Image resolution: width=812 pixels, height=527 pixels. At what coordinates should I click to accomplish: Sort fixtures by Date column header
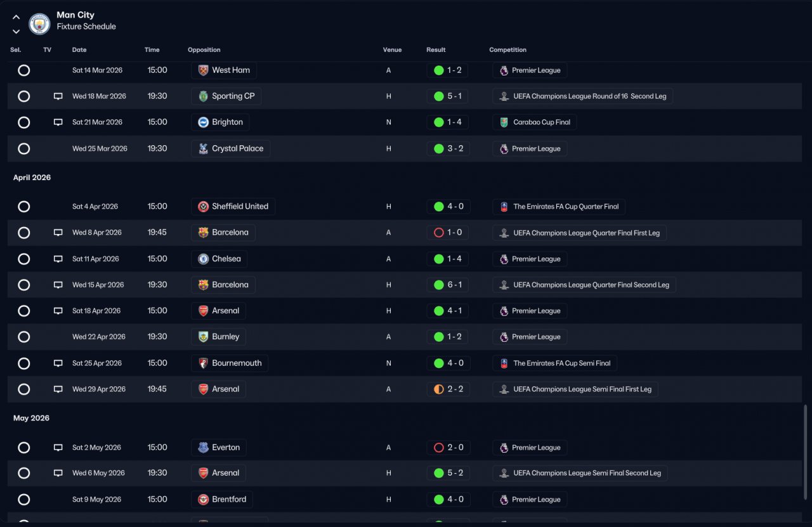tap(79, 50)
